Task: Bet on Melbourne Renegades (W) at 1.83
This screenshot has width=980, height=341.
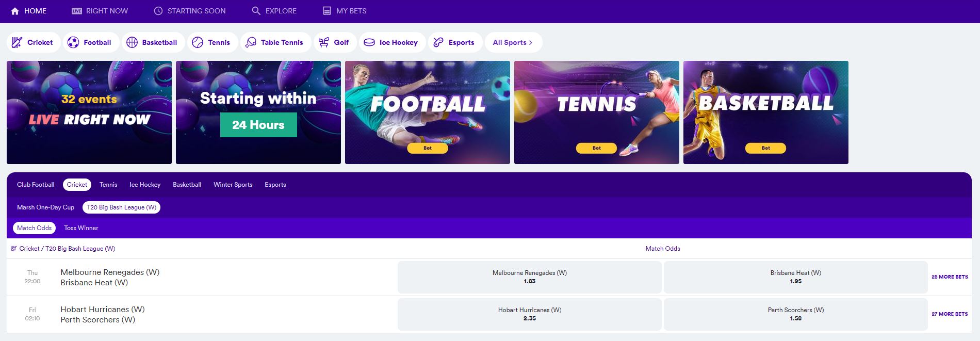Action: [x=530, y=277]
